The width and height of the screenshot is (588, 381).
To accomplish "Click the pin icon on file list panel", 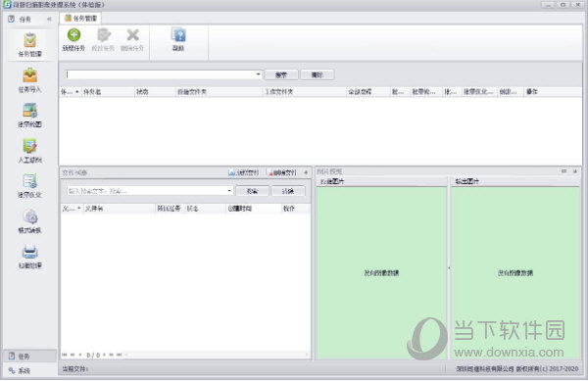I will click(306, 172).
